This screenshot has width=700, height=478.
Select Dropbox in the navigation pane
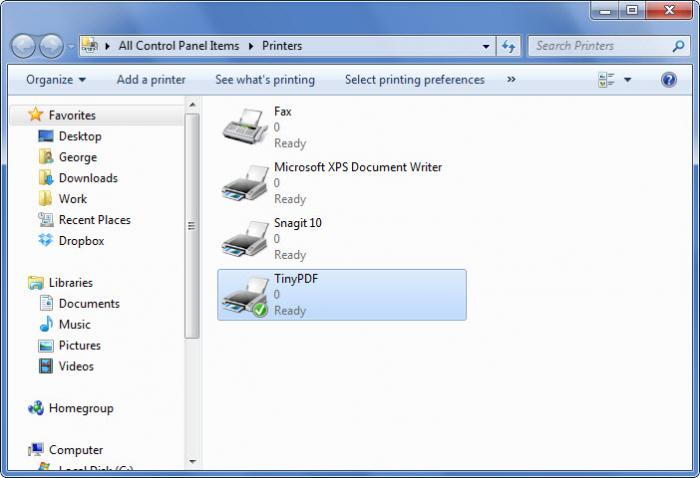click(x=81, y=241)
